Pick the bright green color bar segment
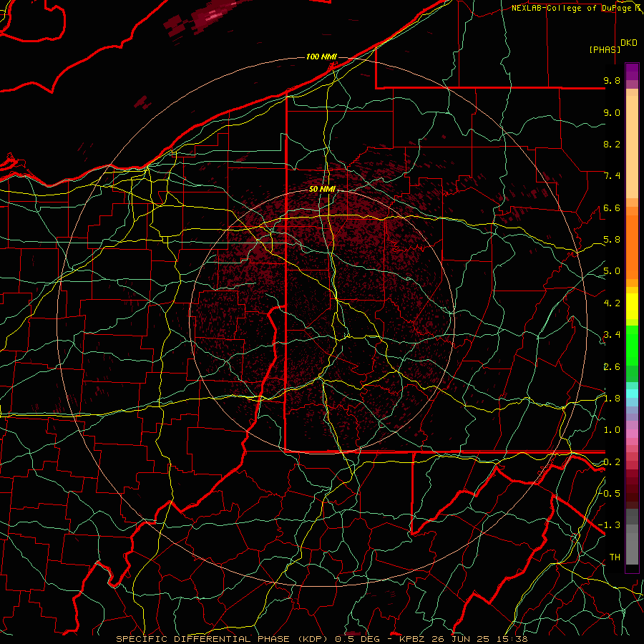This screenshot has height=644, width=644. (x=632, y=346)
